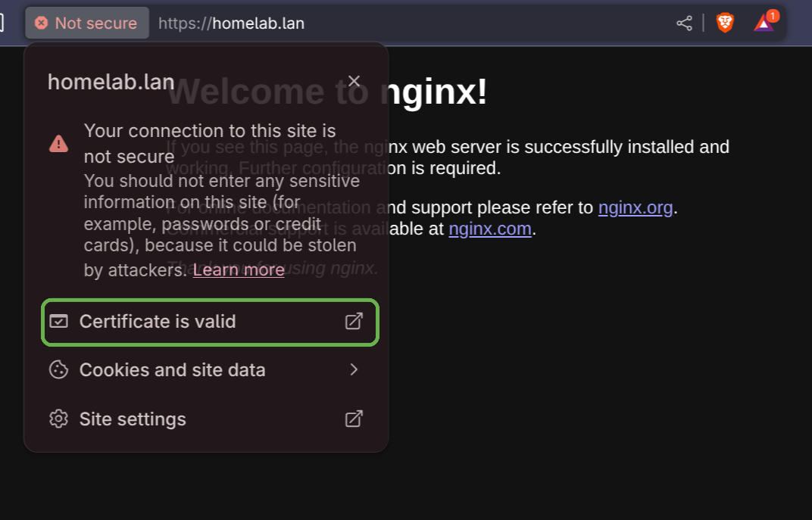Choose the Site settings entry
The height and width of the screenshot is (520, 812).
[133, 419]
